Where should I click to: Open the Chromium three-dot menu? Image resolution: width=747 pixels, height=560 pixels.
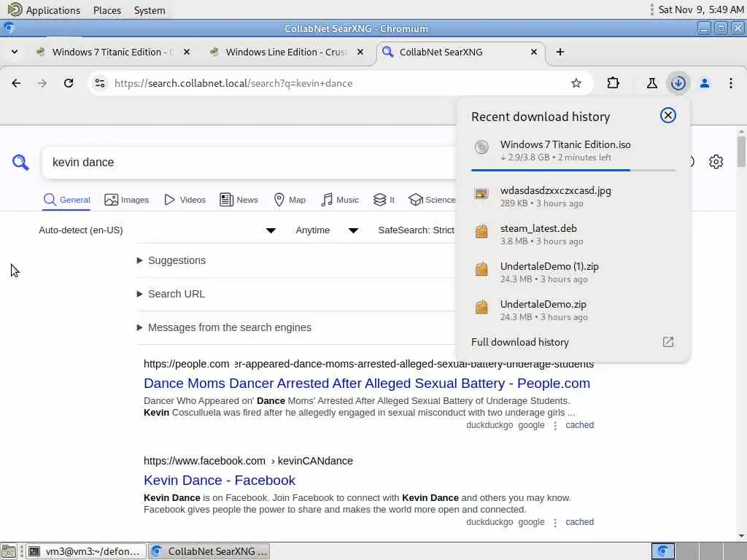[731, 83]
